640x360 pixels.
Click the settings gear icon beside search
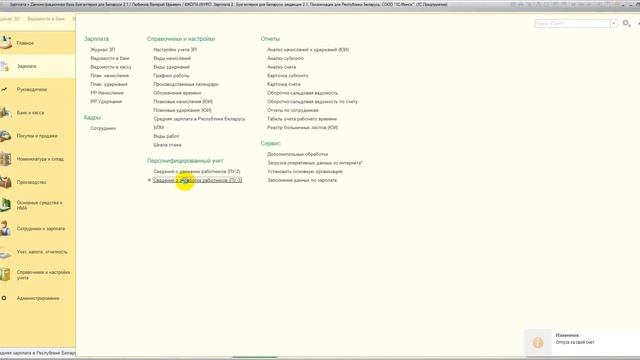tap(626, 23)
